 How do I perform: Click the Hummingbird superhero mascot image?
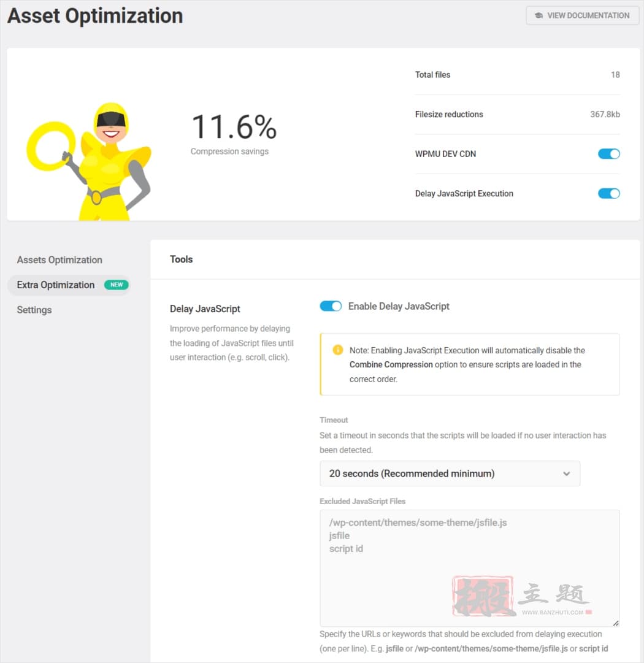click(x=89, y=161)
